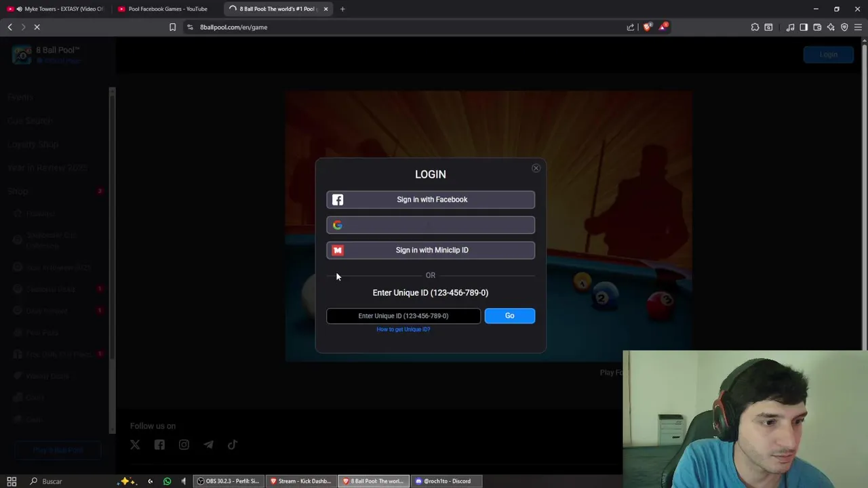Open the Leo AI sparkle icon

point(831,27)
